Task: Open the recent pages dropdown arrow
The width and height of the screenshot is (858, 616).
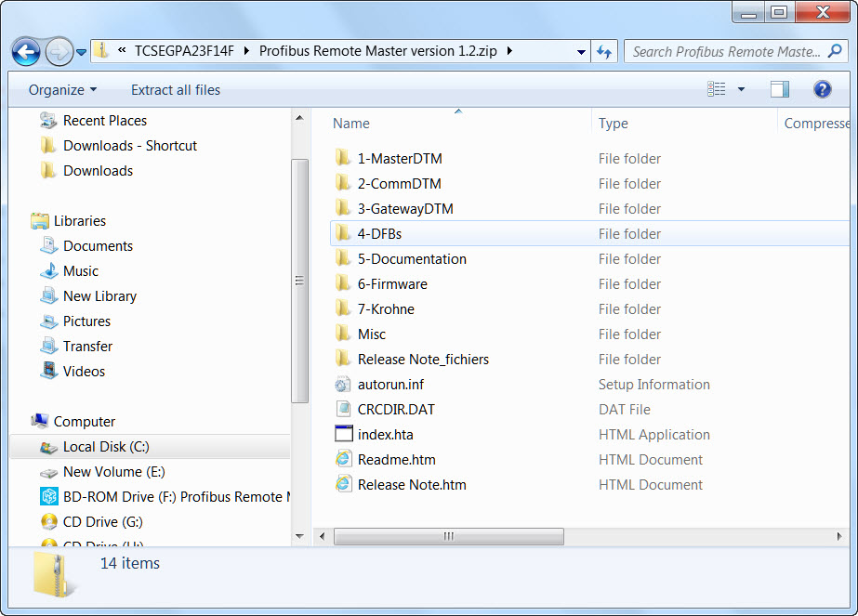Action: coord(81,53)
